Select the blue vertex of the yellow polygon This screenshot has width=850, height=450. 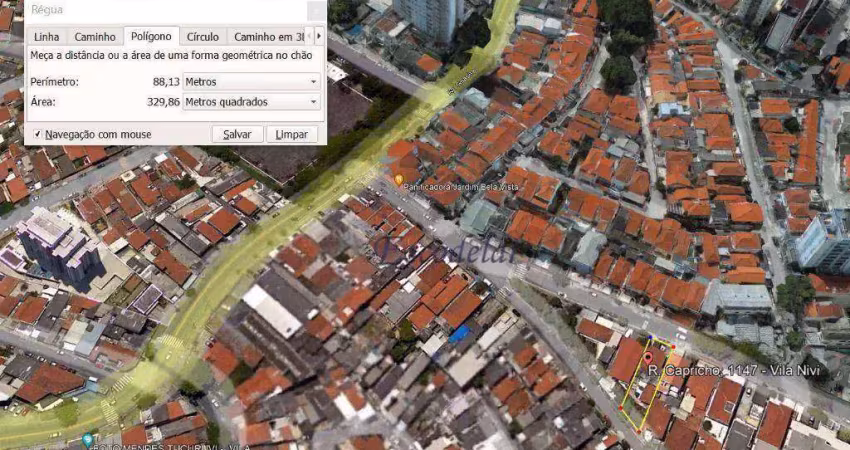point(651,337)
